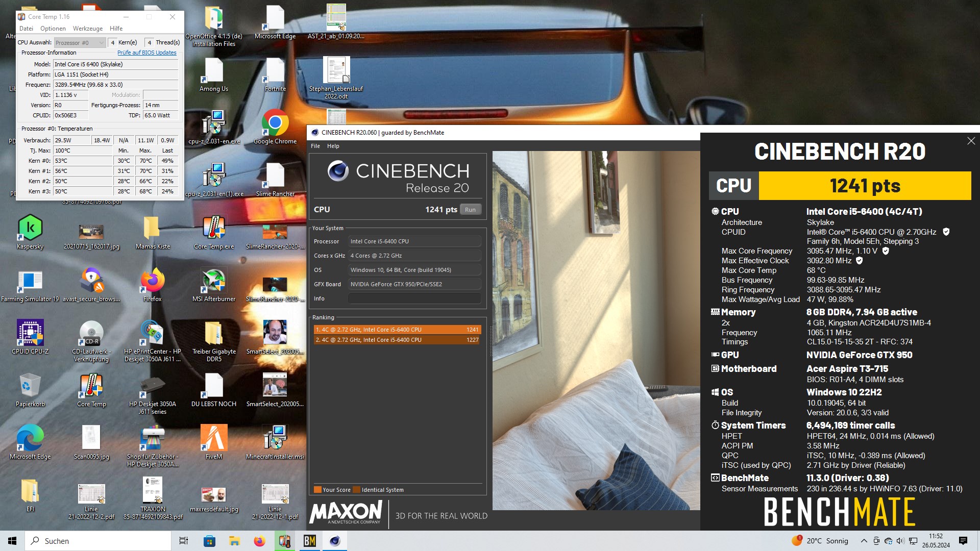Viewport: 980px width, 551px height.
Task: Open the Firefox desktop shortcut
Action: tap(152, 285)
